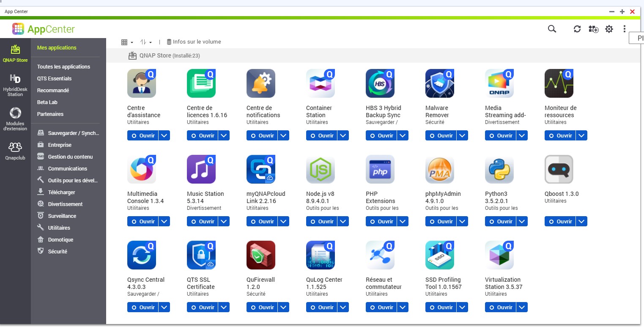Open the Multimedia Console icon
Viewport: 644px width, 327px height.
[x=142, y=169]
